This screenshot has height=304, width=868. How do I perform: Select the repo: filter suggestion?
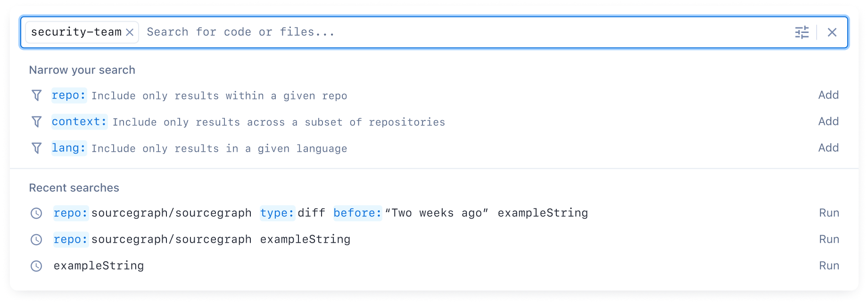[434, 95]
